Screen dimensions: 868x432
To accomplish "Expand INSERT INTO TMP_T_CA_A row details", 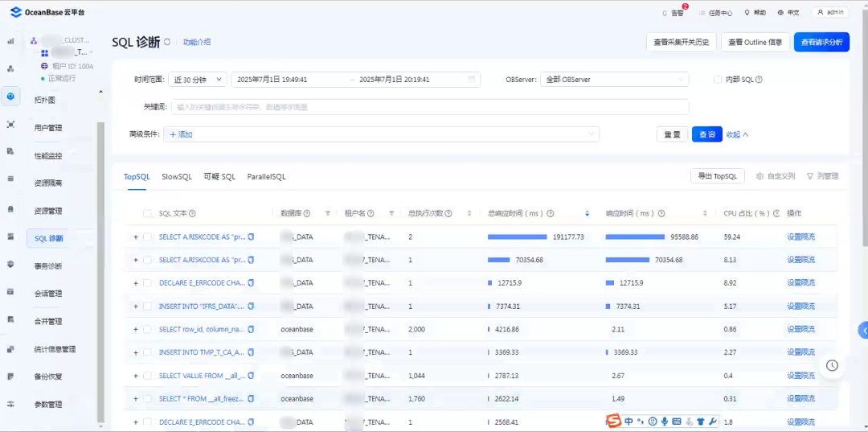I will (x=136, y=352).
